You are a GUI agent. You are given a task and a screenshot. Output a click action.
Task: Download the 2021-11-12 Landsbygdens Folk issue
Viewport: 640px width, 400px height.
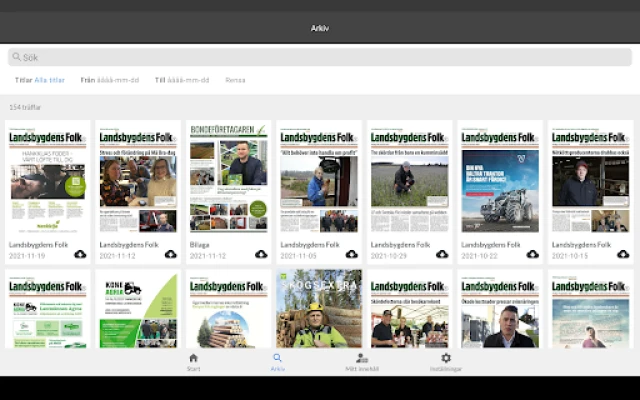click(170, 254)
